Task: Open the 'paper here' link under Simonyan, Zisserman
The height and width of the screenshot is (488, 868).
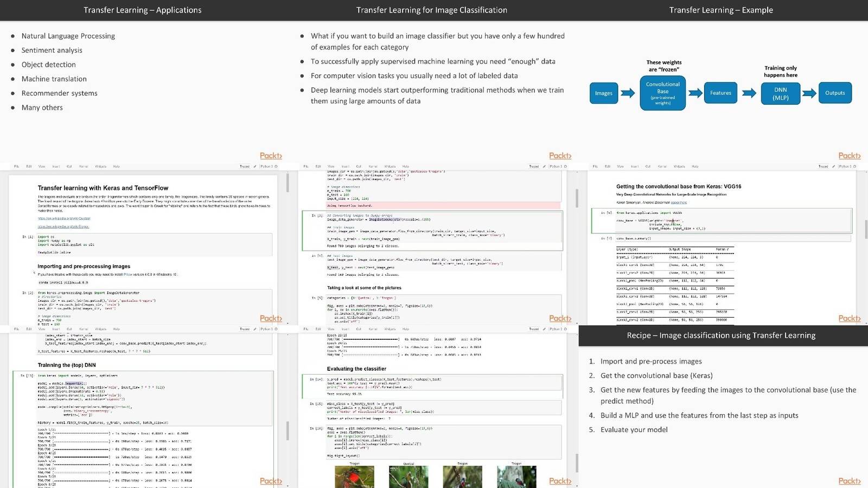Action: (679, 202)
